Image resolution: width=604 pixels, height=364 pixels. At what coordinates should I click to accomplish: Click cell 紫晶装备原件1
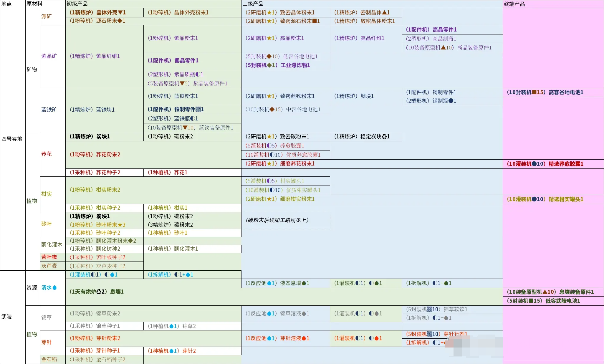[192, 84]
